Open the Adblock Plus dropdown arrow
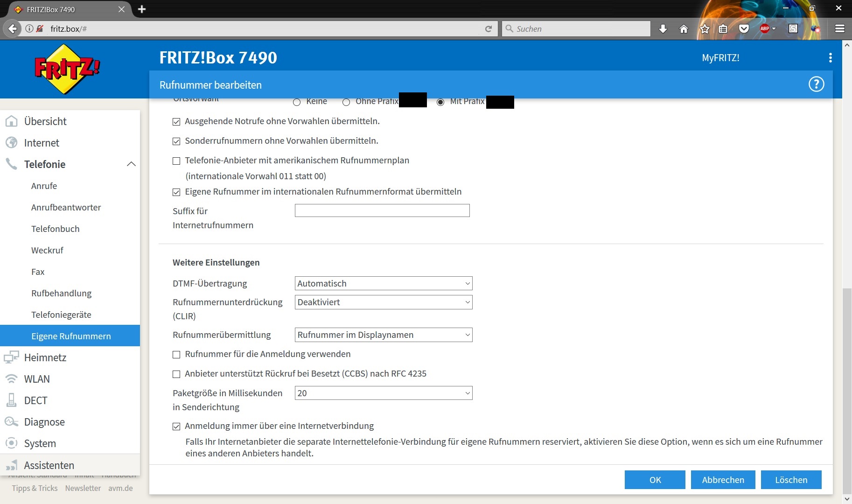The width and height of the screenshot is (852, 504). 774,28
